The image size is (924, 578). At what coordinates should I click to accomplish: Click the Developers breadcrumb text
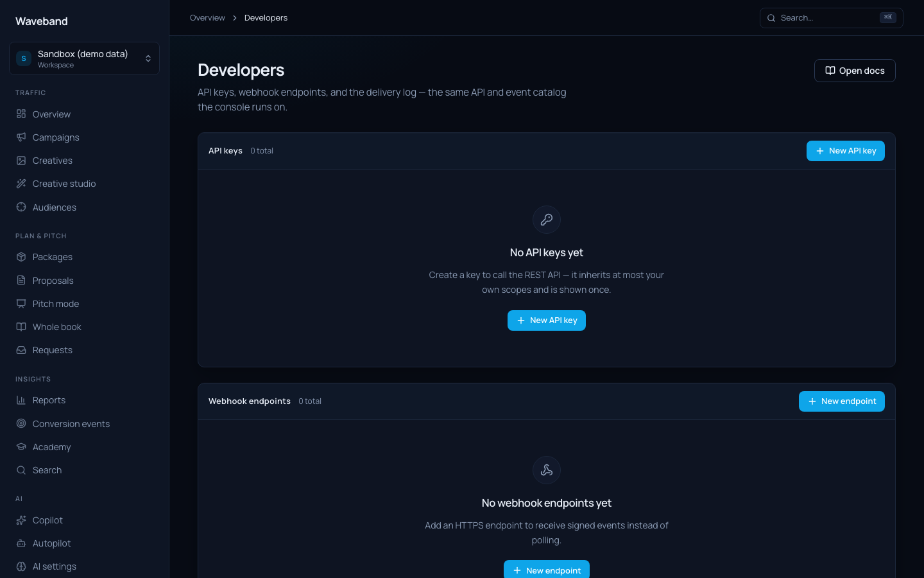pos(266,18)
